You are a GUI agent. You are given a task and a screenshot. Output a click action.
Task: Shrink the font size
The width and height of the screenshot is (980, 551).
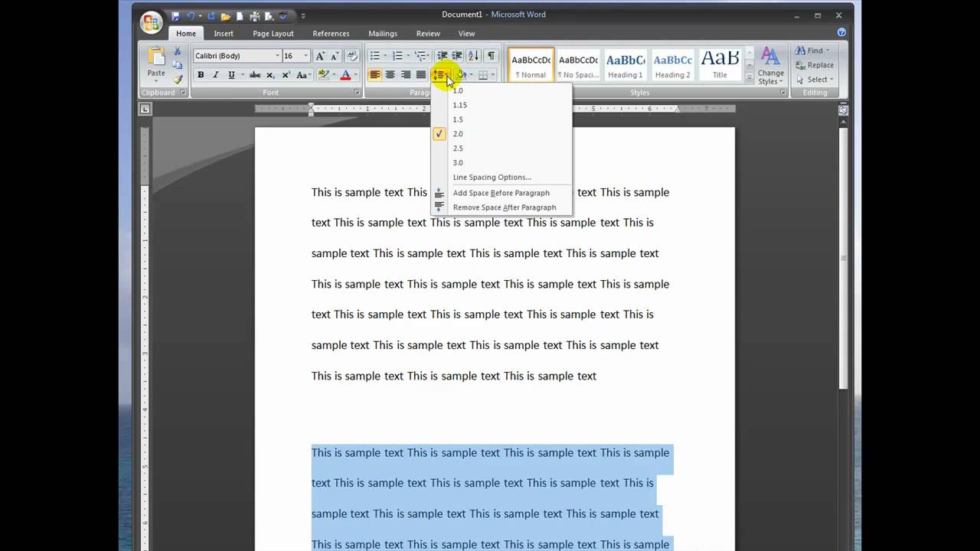pyautogui.click(x=335, y=56)
